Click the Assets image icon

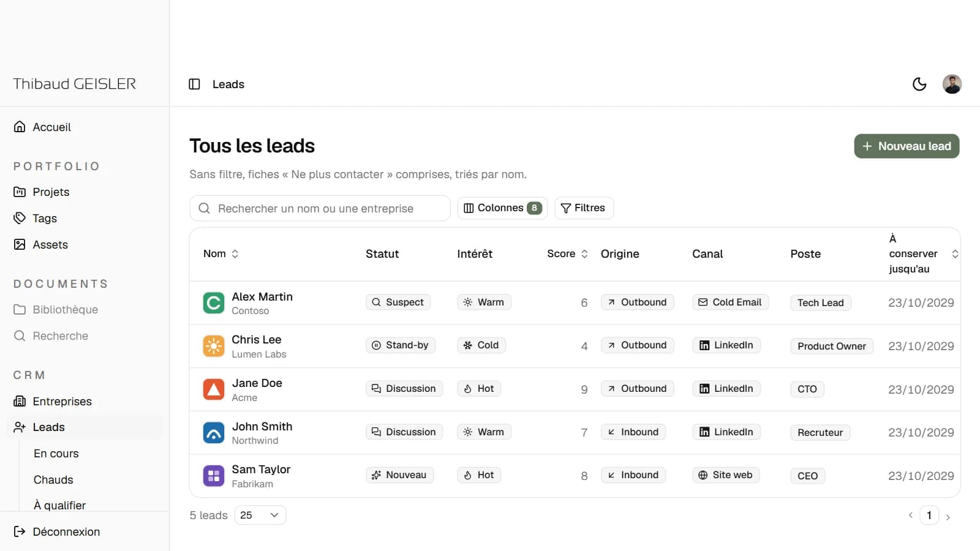click(20, 244)
